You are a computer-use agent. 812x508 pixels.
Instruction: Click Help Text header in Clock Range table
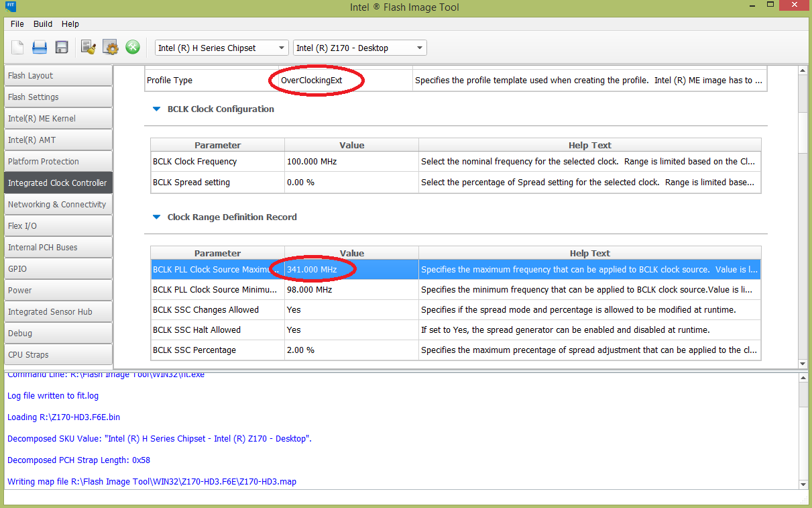pos(589,253)
